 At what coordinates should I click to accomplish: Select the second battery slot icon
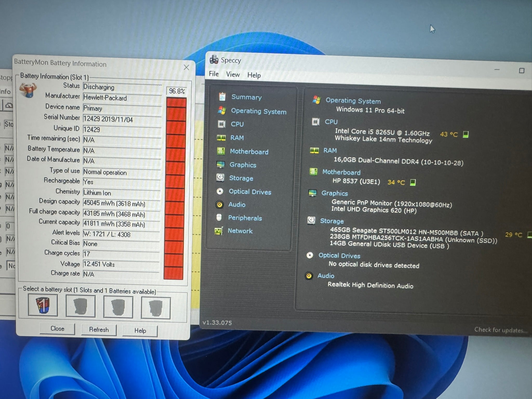coord(81,306)
